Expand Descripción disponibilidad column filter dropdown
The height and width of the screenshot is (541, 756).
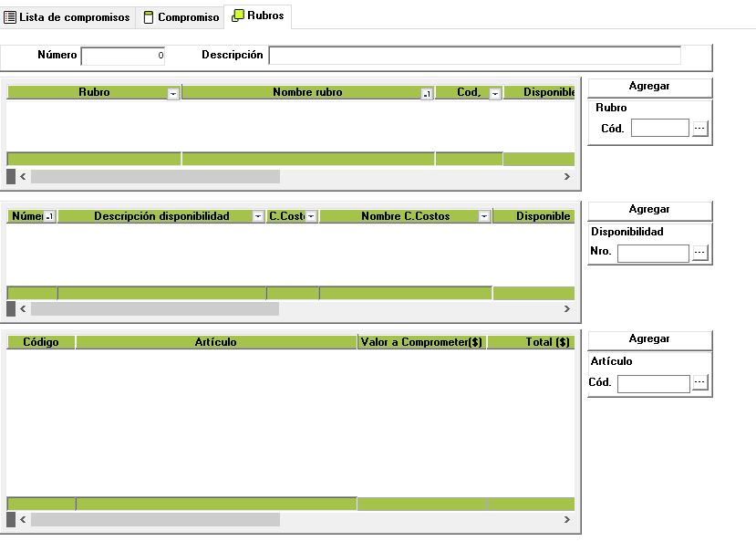pos(258,216)
